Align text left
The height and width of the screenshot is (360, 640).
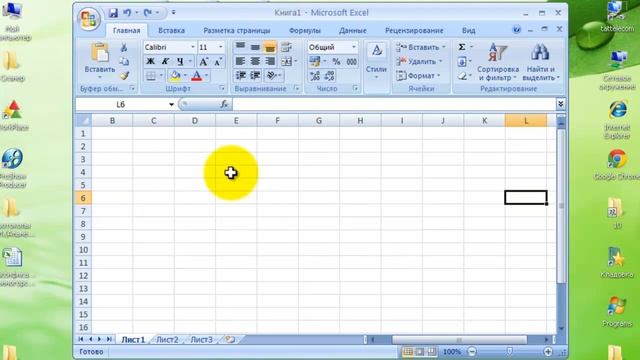coord(240,61)
